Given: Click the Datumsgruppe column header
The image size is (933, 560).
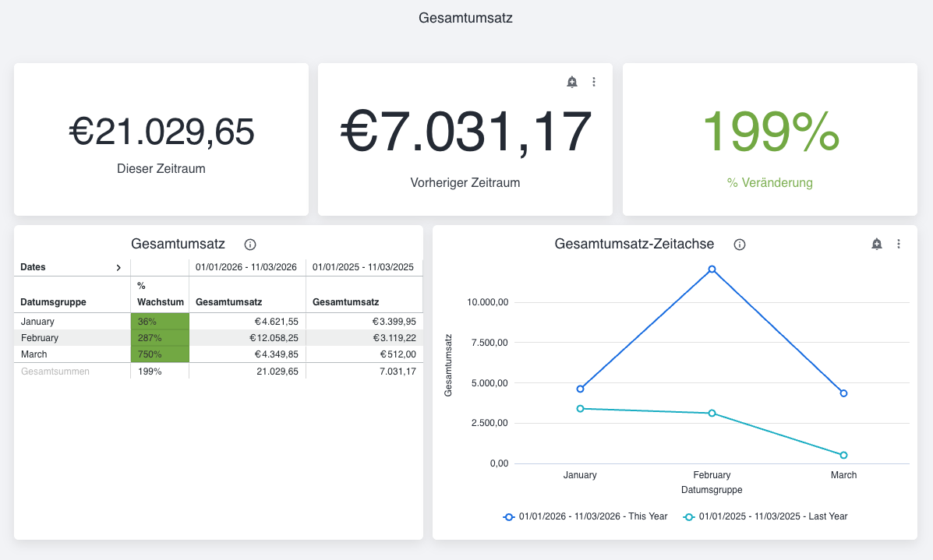Looking at the screenshot, I should click(x=53, y=301).
